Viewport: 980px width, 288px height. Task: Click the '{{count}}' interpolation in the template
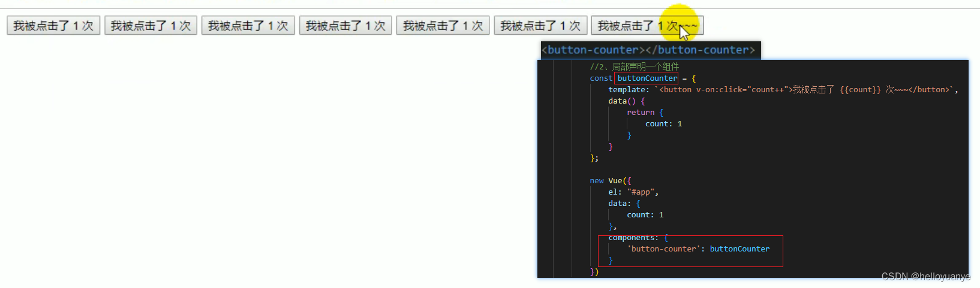[860, 90]
